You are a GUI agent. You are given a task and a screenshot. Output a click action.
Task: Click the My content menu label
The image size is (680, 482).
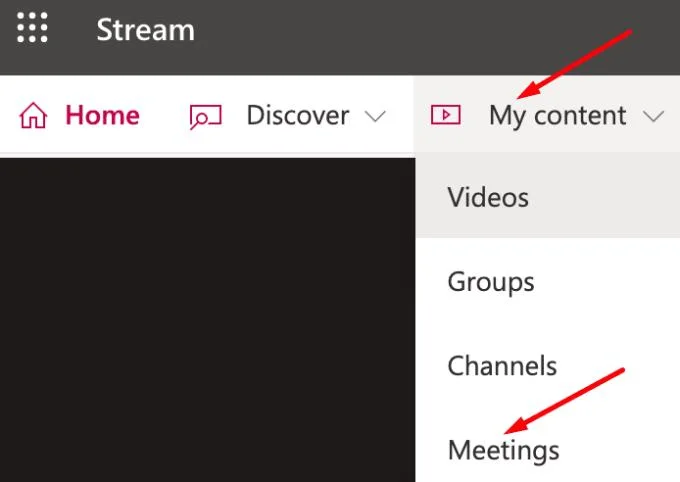click(557, 116)
